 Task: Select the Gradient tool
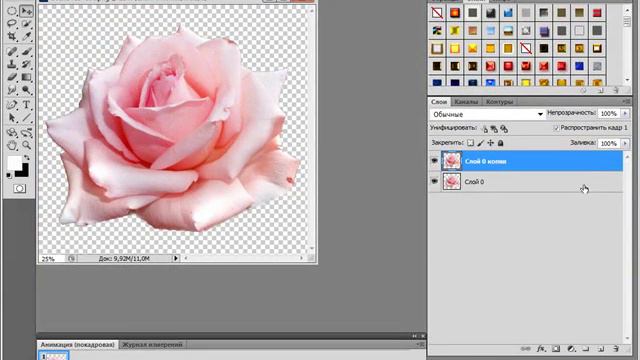click(27, 77)
